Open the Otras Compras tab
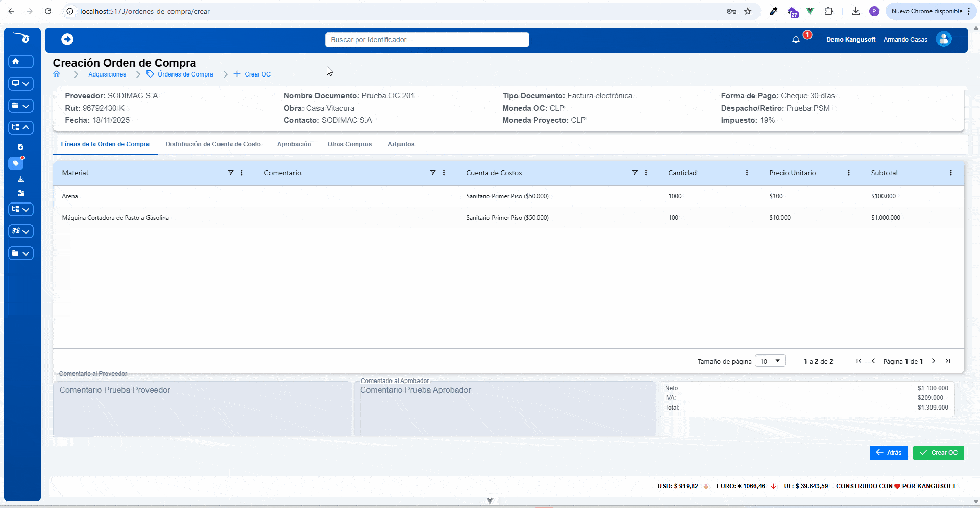This screenshot has width=980, height=508. 350,144
